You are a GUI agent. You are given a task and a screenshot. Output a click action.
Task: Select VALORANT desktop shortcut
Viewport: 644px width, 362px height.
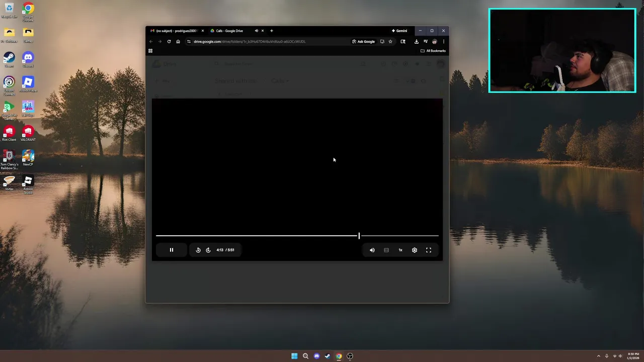click(x=28, y=134)
